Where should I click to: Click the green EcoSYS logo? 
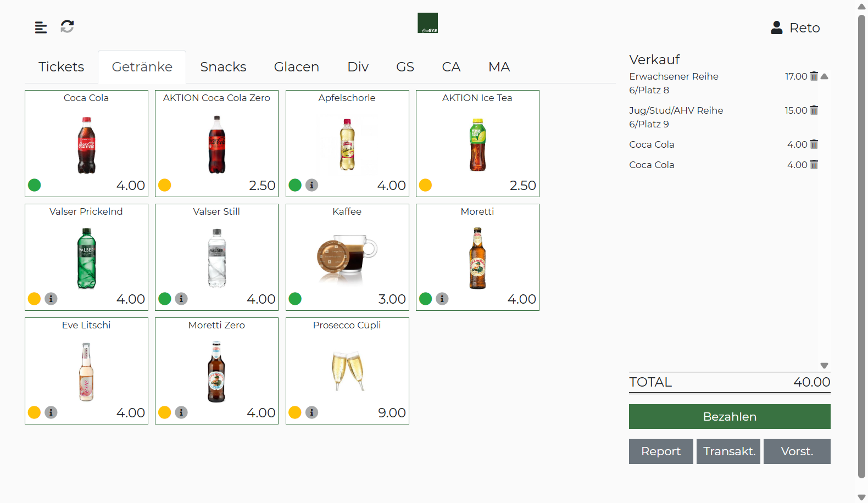click(x=427, y=23)
